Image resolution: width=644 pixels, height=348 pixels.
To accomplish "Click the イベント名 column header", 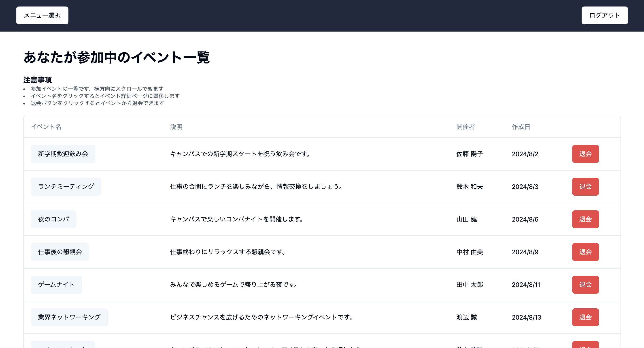I will pyautogui.click(x=47, y=127).
